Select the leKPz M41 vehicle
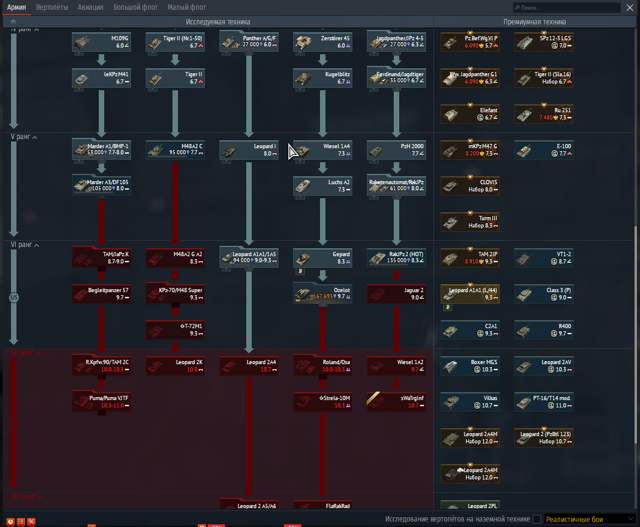 click(101, 78)
